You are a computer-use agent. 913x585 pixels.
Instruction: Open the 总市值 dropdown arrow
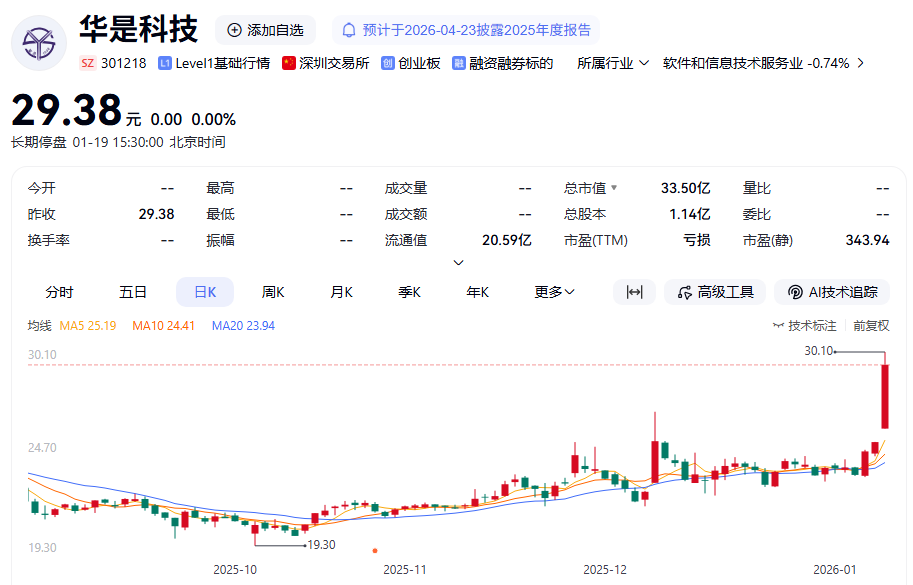(x=614, y=188)
